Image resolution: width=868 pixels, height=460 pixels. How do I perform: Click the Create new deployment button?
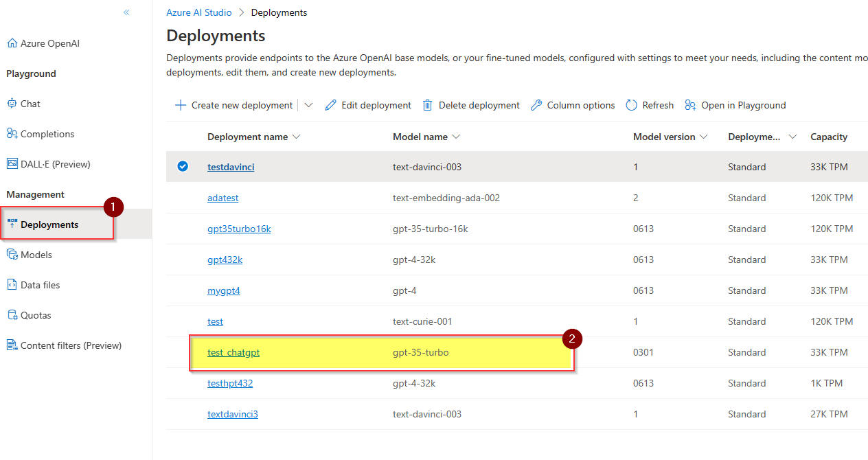(234, 105)
